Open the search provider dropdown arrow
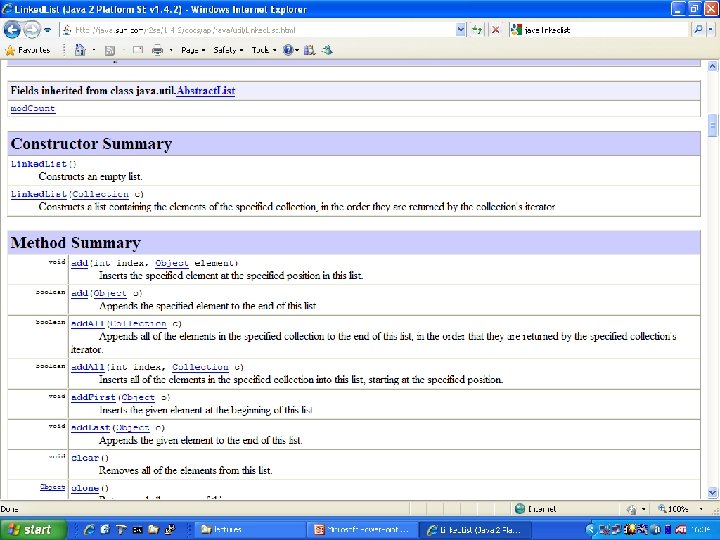 pos(710,30)
